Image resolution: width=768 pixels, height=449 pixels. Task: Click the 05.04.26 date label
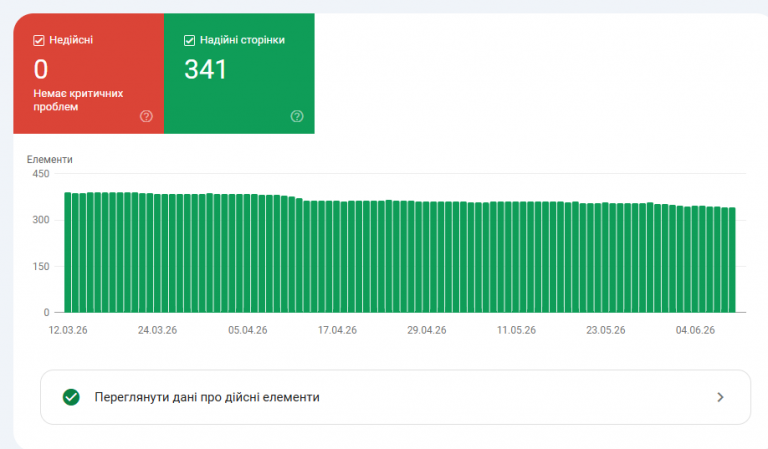(247, 330)
